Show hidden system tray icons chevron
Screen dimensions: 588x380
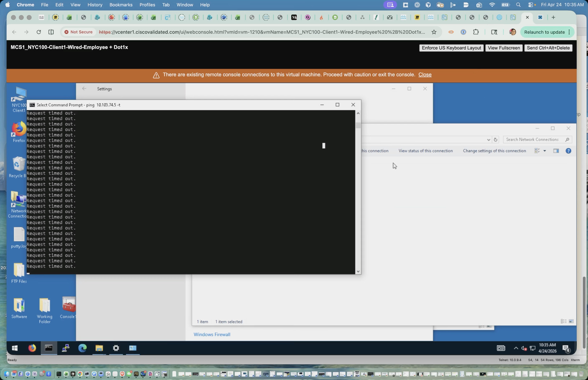[x=516, y=348]
